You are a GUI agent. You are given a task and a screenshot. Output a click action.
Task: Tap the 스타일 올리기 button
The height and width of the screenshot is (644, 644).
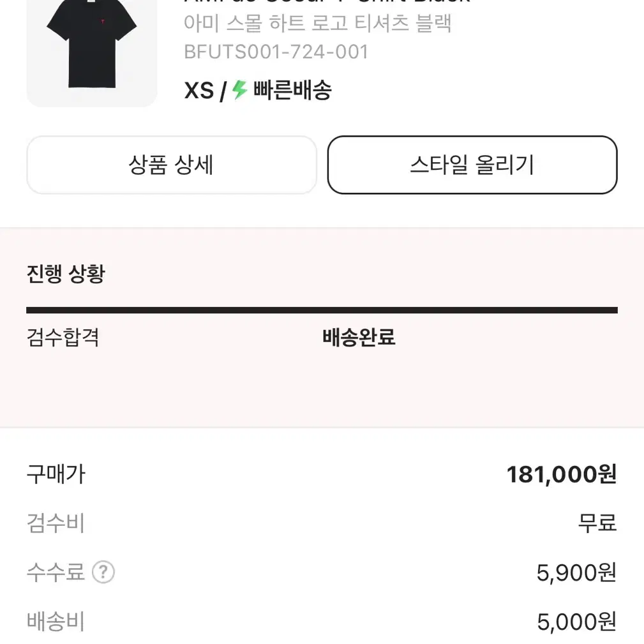point(472,165)
